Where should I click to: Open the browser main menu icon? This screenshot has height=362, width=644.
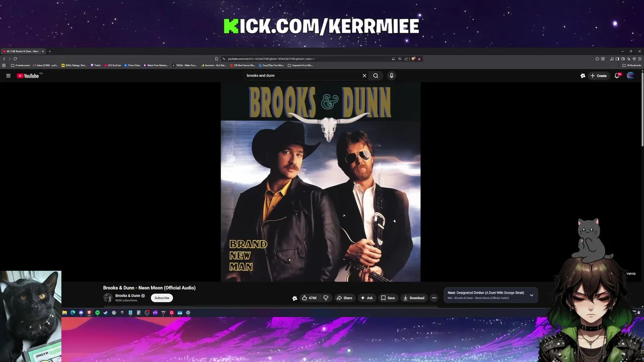coord(639,59)
